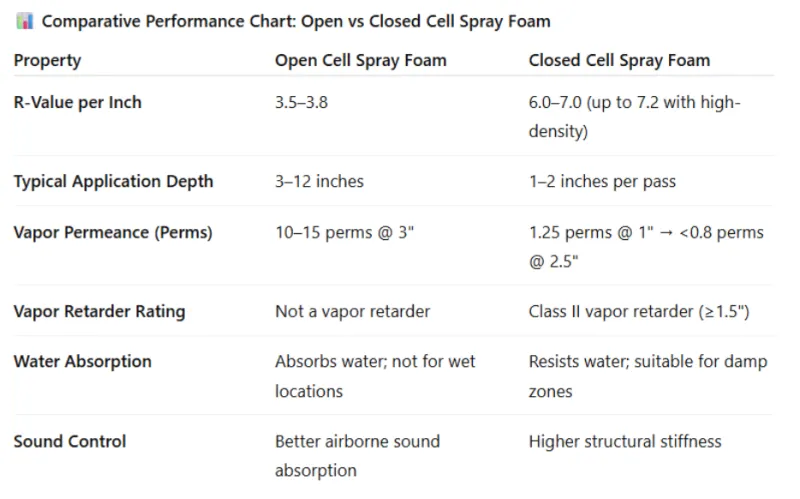
Task: Click the '3–12 inches' cell
Action: (x=319, y=181)
